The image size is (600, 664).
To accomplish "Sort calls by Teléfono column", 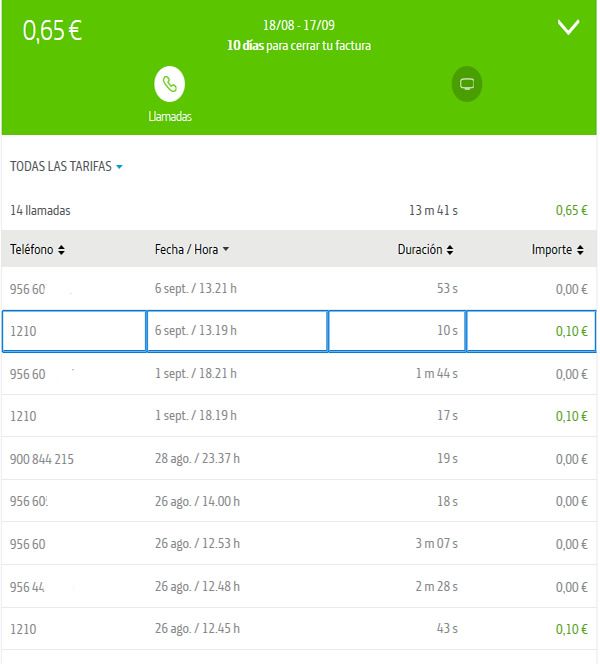I will click(38, 249).
